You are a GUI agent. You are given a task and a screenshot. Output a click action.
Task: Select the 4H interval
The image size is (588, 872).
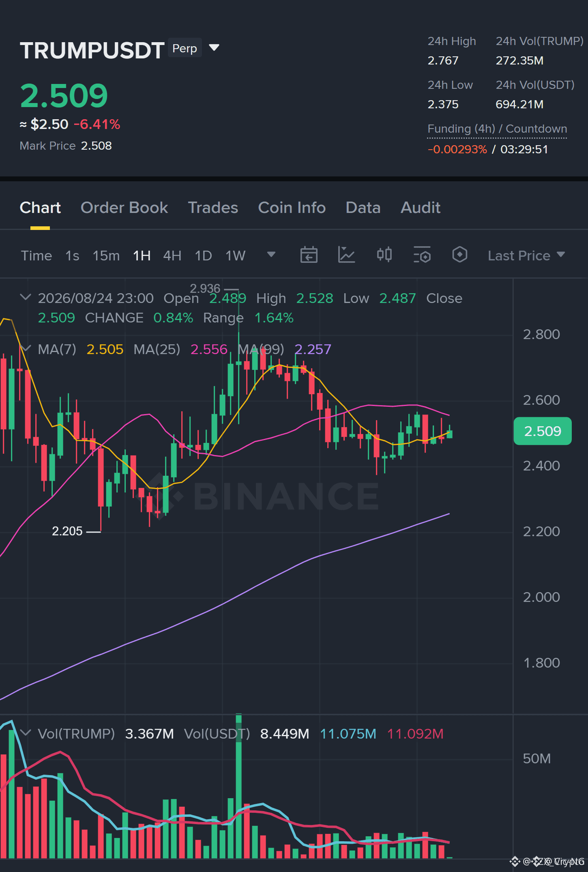[172, 256]
